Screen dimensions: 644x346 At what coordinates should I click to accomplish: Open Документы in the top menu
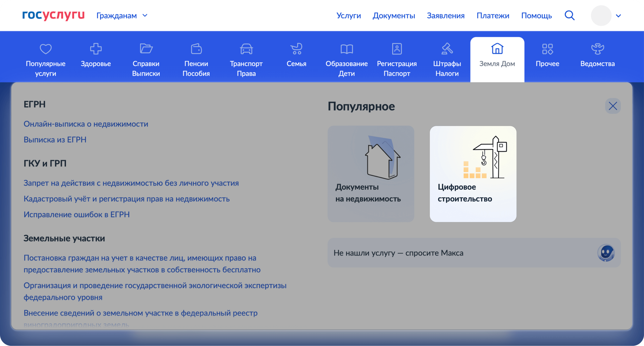394,16
